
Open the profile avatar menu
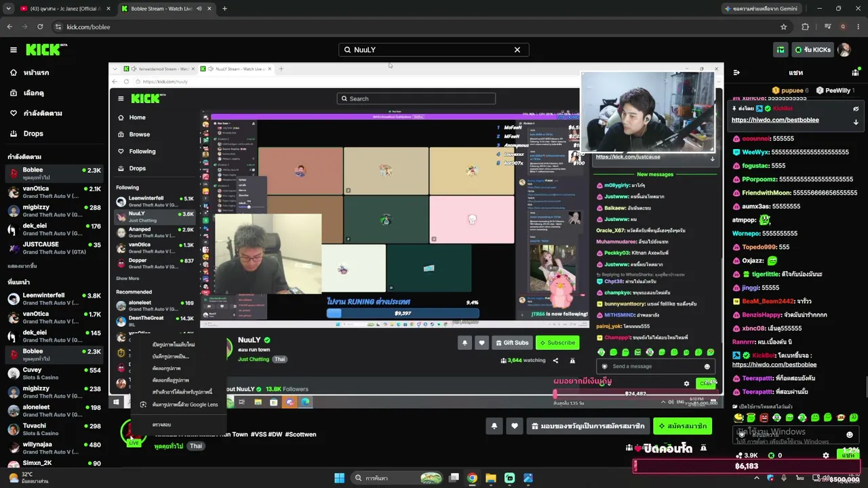pyautogui.click(x=844, y=49)
